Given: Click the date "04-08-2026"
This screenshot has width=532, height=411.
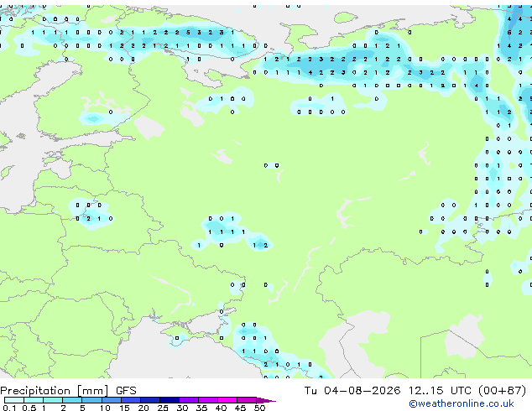Looking at the screenshot, I should (x=362, y=390).
